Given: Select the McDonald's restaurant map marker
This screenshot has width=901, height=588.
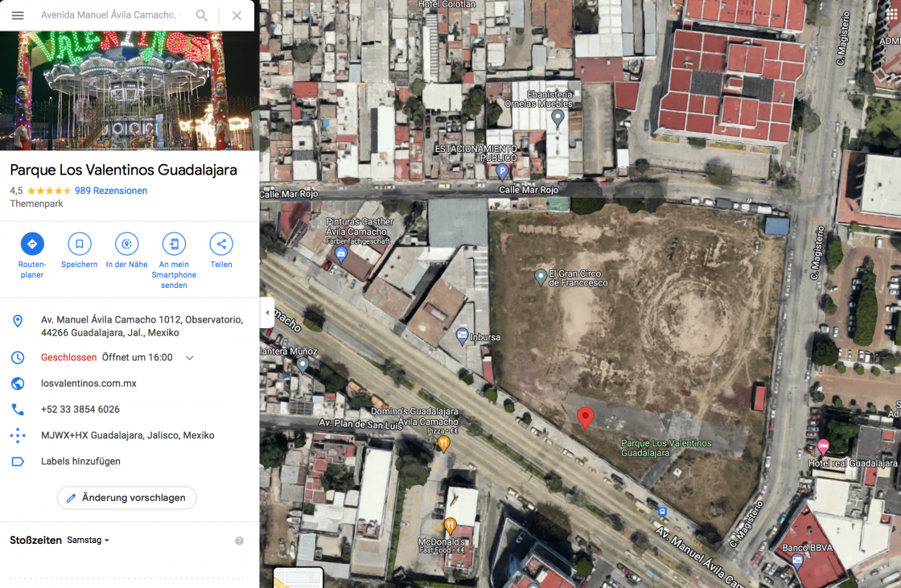Looking at the screenshot, I should click(x=450, y=525).
